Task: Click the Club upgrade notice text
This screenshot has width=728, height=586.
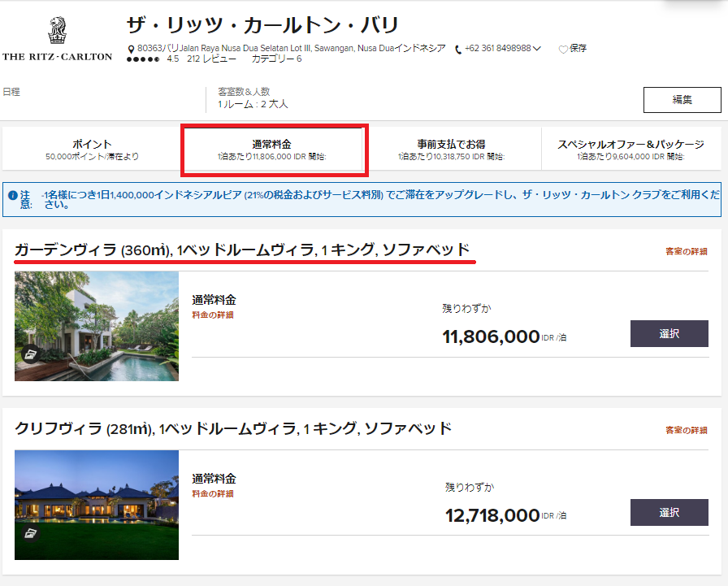Action: pos(381,200)
